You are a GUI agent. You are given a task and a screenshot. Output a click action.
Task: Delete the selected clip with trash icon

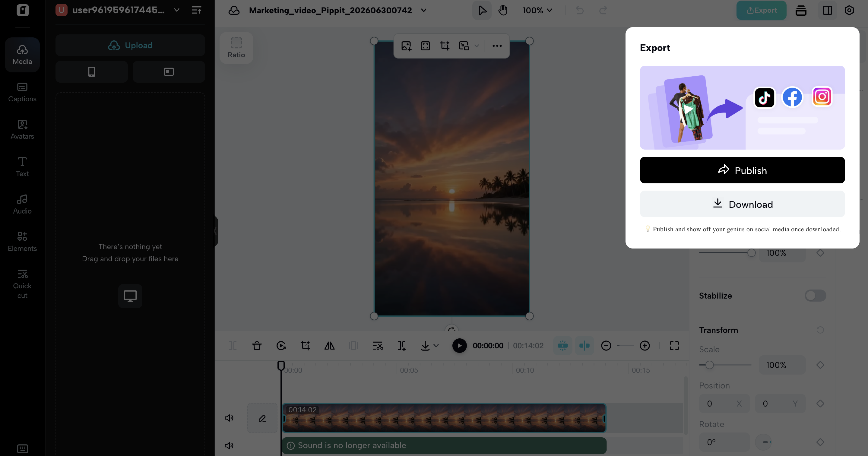coord(257,346)
